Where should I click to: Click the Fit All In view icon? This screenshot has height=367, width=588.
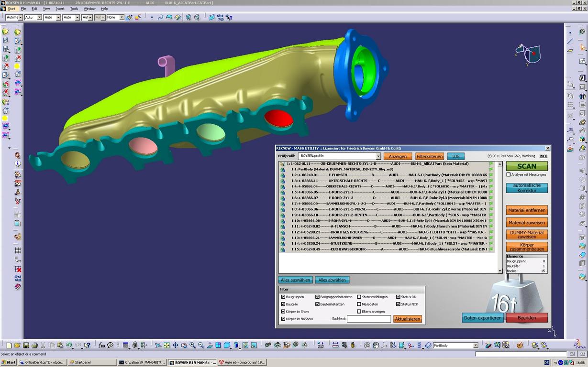(166, 345)
